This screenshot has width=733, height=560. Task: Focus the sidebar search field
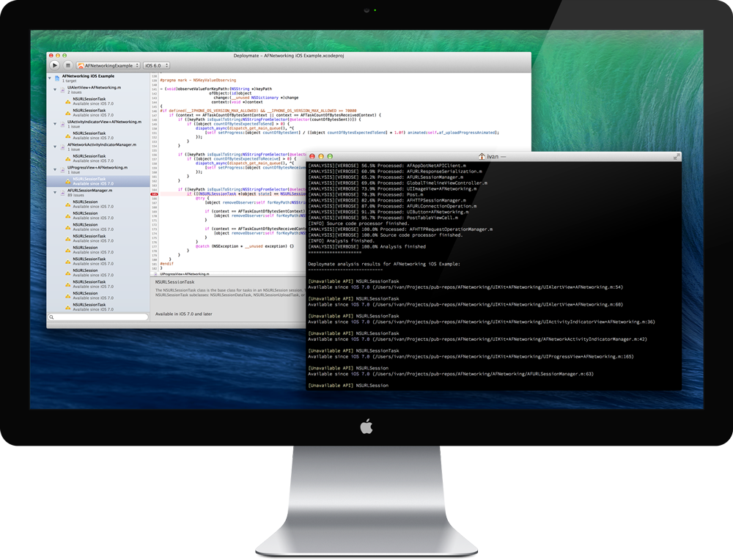[x=97, y=317]
